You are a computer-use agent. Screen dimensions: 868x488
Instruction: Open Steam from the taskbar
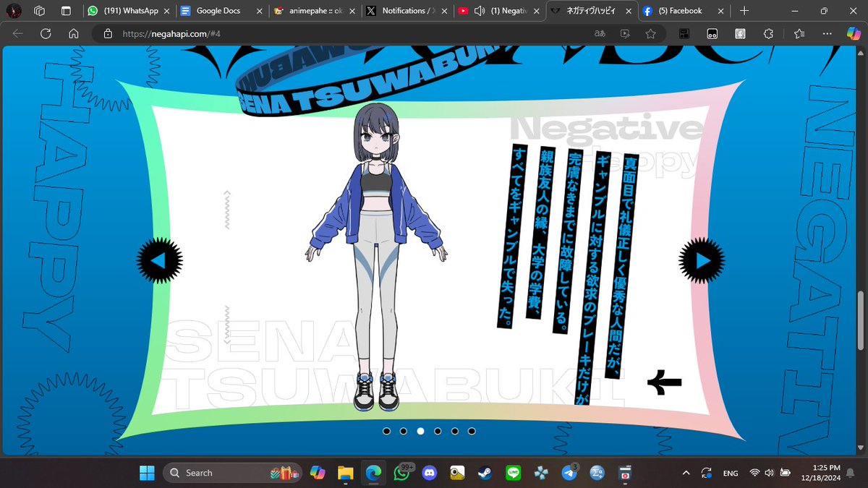coord(486,473)
